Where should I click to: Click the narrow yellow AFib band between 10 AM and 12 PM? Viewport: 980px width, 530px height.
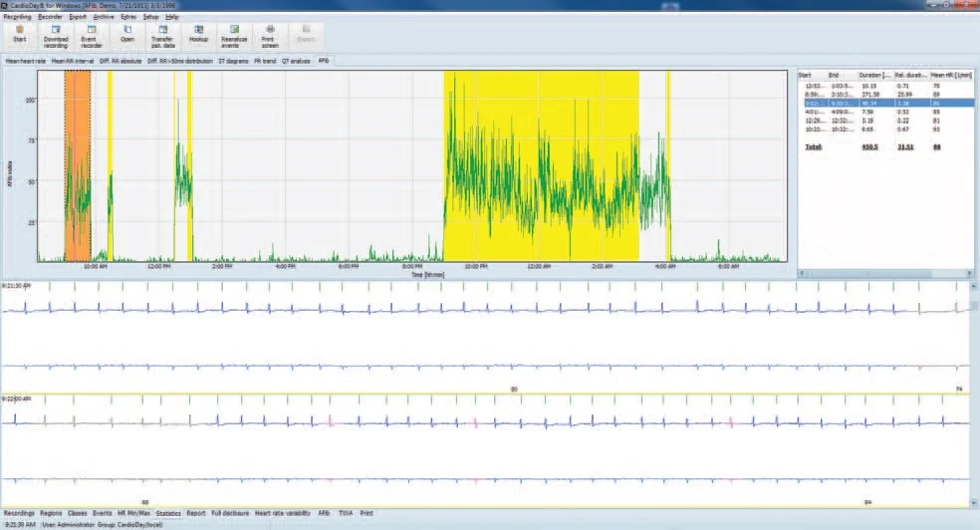(x=110, y=165)
